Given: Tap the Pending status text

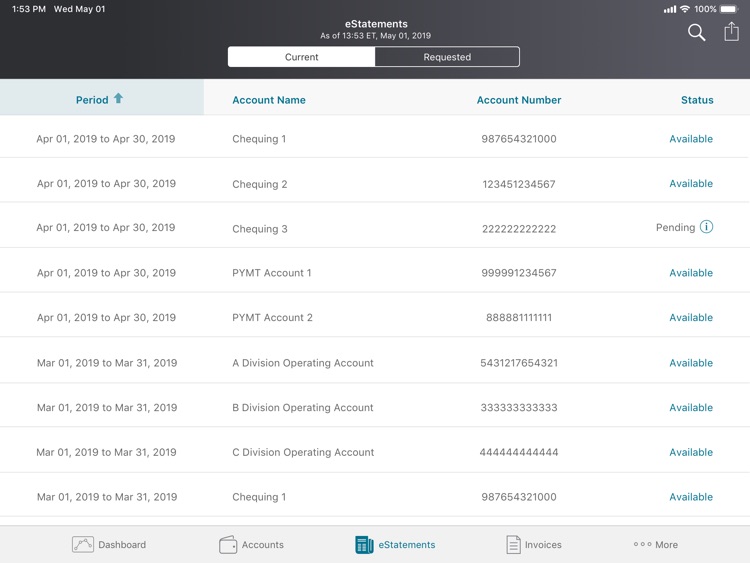Looking at the screenshot, I should (675, 227).
